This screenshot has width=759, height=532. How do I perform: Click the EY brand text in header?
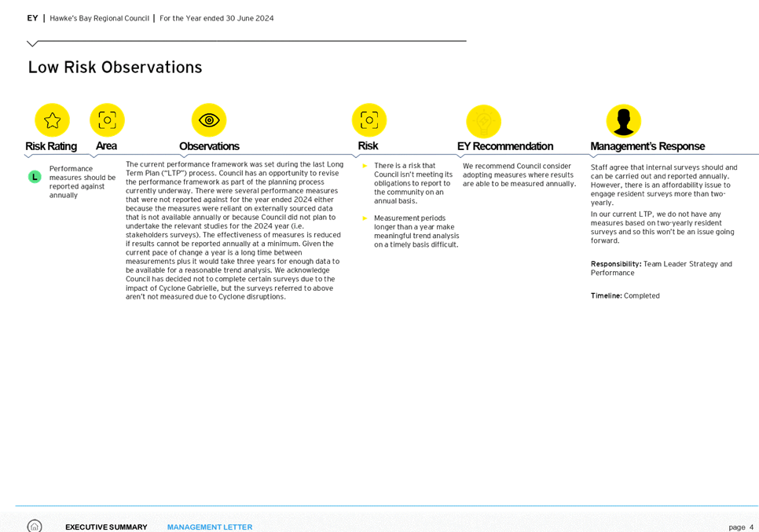pyautogui.click(x=32, y=18)
